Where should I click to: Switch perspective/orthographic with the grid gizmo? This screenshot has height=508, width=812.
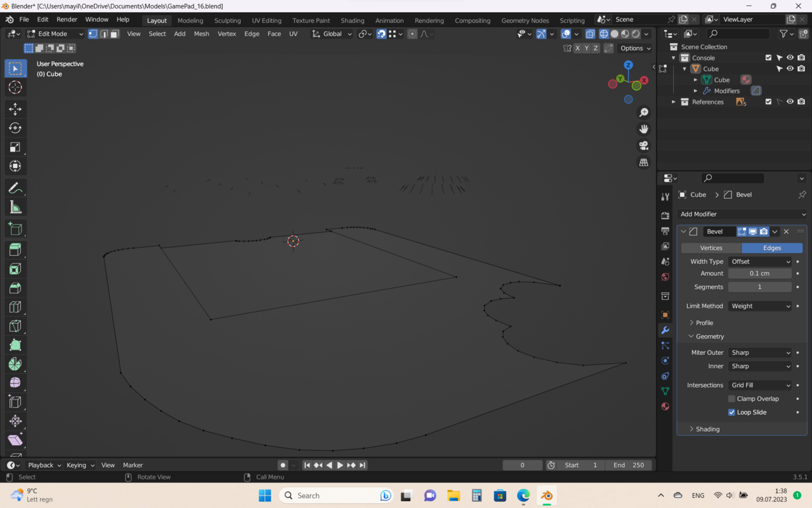click(644, 163)
